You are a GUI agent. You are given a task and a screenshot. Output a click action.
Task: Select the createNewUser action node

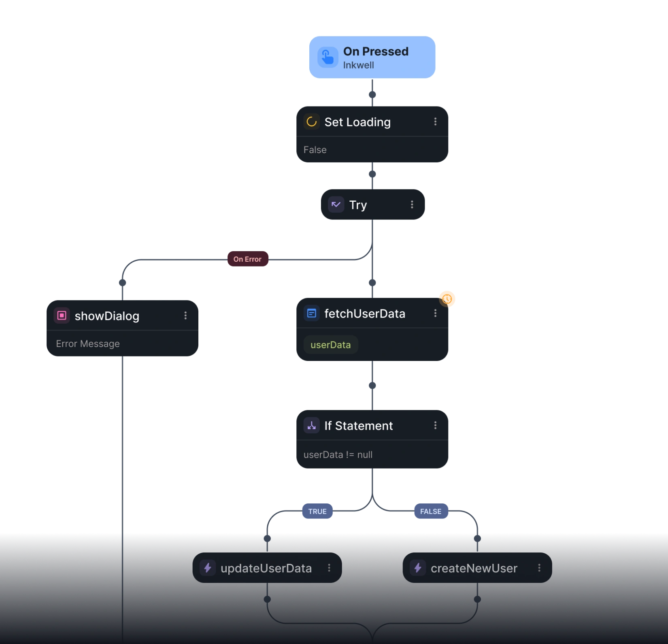pyautogui.click(x=477, y=568)
